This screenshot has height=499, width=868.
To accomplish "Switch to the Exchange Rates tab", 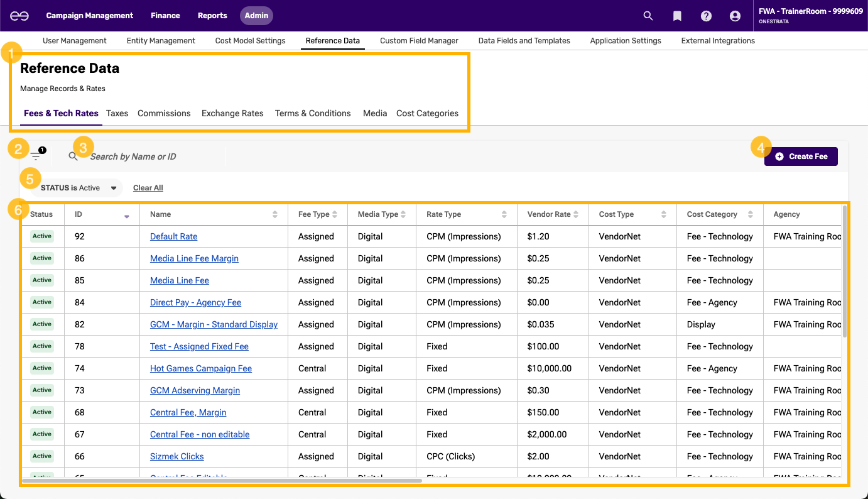I will click(x=232, y=113).
